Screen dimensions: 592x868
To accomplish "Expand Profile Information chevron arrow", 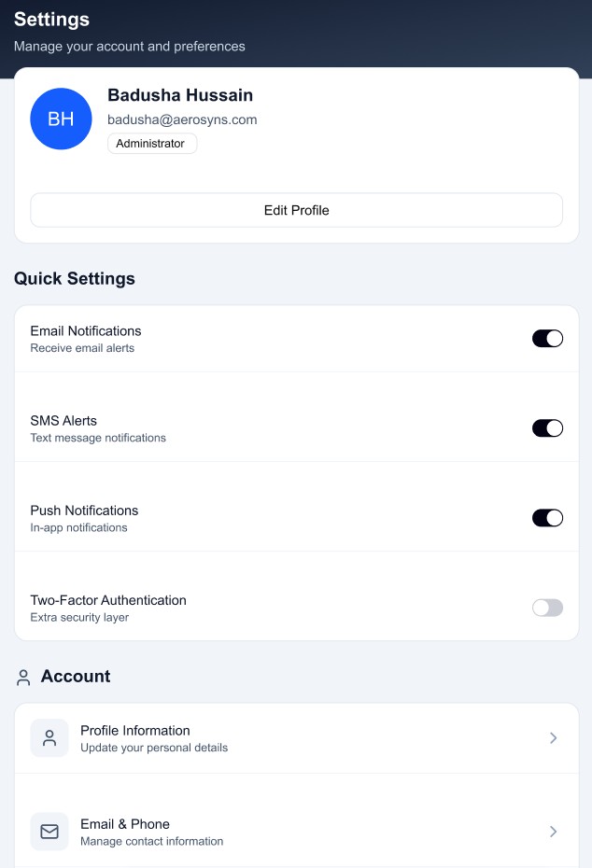I will pos(553,738).
